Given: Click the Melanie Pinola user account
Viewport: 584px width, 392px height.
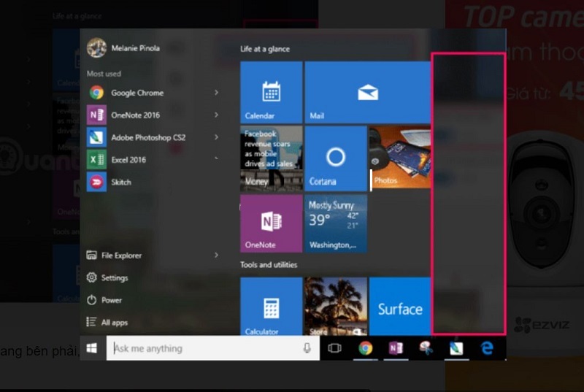Looking at the screenshot, I should 123,48.
